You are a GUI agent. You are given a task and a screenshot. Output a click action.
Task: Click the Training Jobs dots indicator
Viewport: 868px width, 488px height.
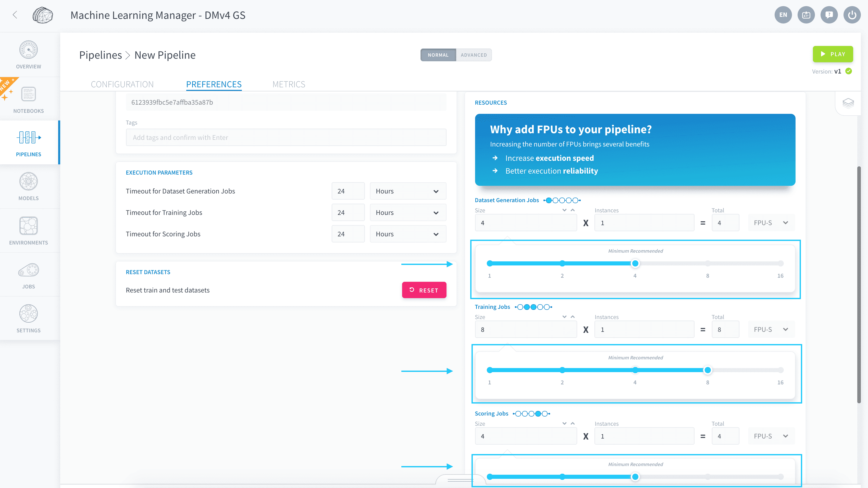point(534,307)
